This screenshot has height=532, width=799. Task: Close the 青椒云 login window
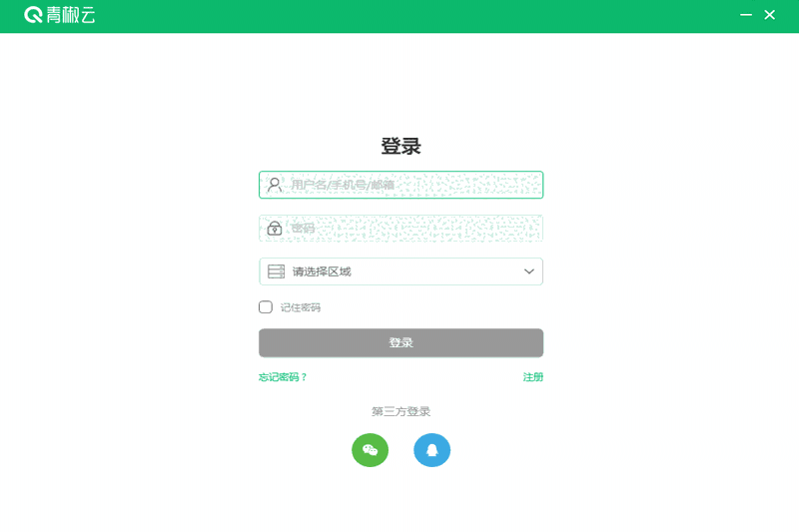tap(769, 15)
